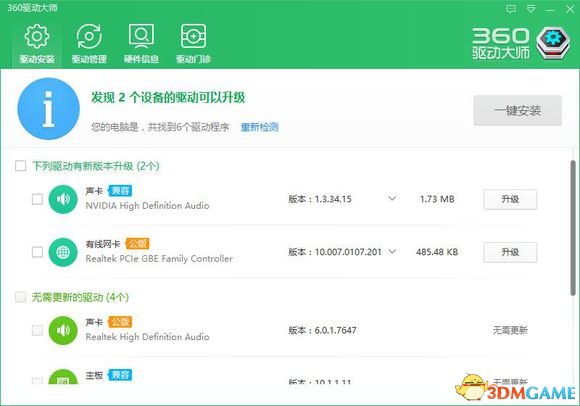The image size is (580, 406).
Task: Expand version dropdown for Realtek 10.007.0107.201
Action: [392, 252]
